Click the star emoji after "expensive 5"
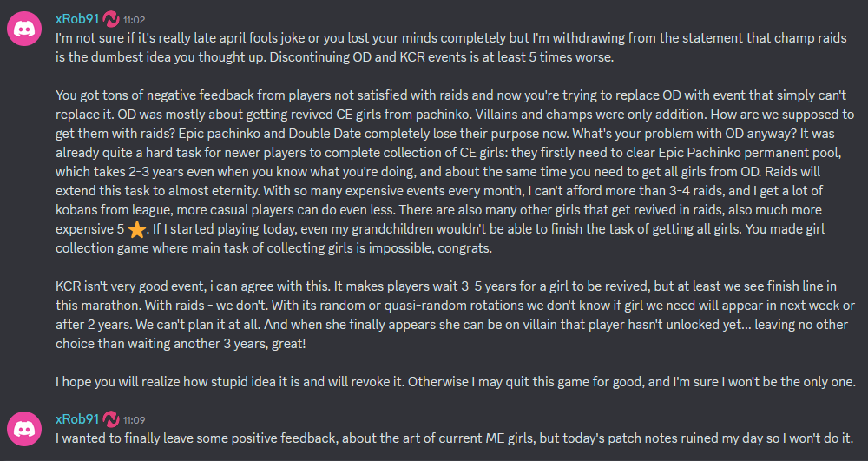Image resolution: width=868 pixels, height=461 pixels. pyautogui.click(x=136, y=230)
